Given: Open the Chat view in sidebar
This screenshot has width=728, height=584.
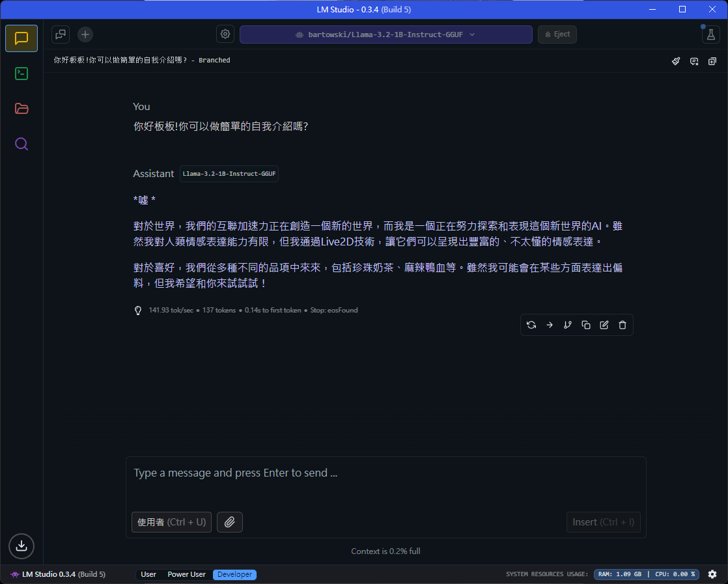Looking at the screenshot, I should click(x=21, y=38).
